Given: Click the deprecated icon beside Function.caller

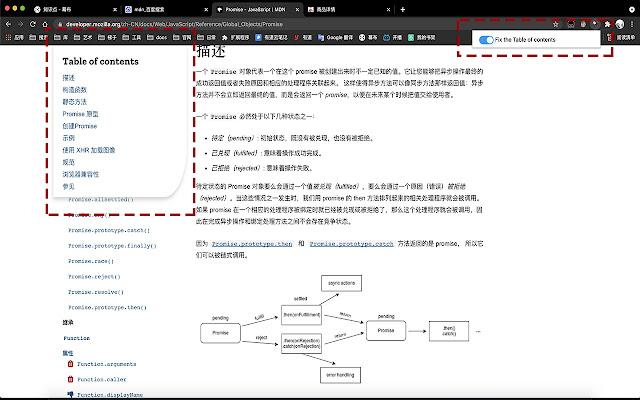Looking at the screenshot, I should coord(70,379).
